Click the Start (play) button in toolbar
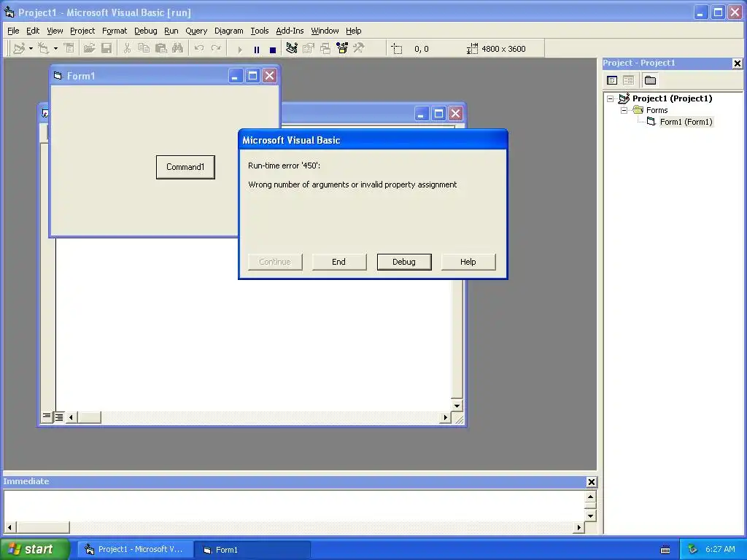747x560 pixels. pyautogui.click(x=239, y=49)
